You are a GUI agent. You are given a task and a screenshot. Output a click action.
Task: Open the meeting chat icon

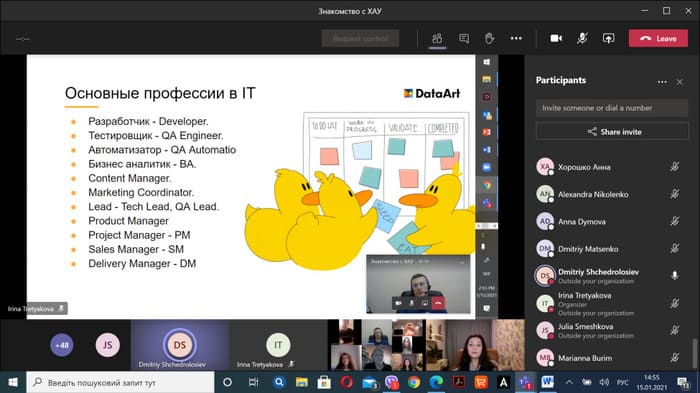click(464, 38)
